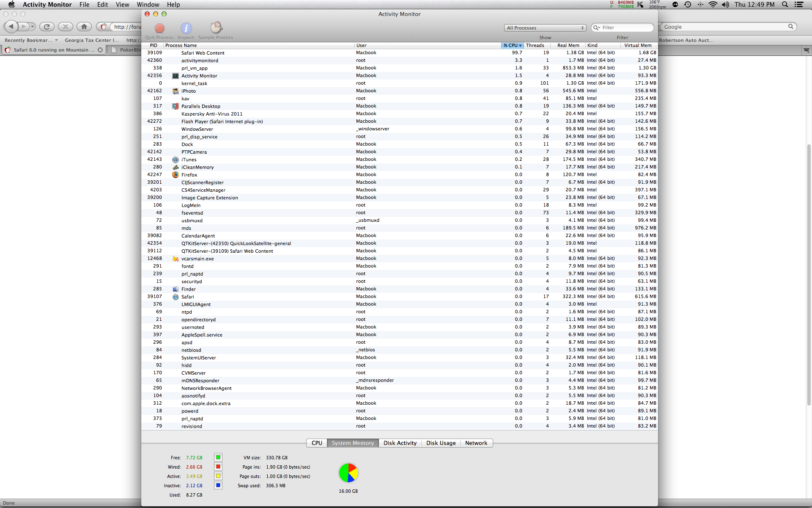Open Safari history dropdown arrow

click(32, 27)
